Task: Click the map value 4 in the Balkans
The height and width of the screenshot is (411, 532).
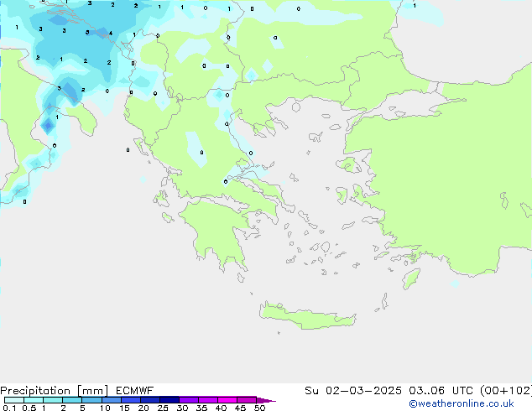Action: (x=111, y=34)
